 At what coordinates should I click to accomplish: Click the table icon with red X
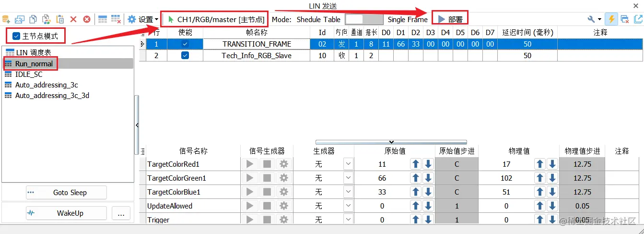pyautogui.click(x=116, y=19)
